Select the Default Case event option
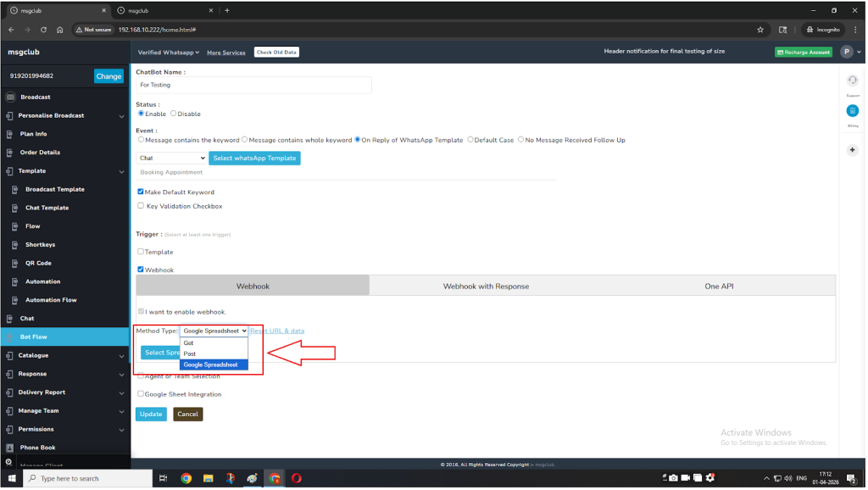Viewport: 868px width, 490px height. pos(470,140)
